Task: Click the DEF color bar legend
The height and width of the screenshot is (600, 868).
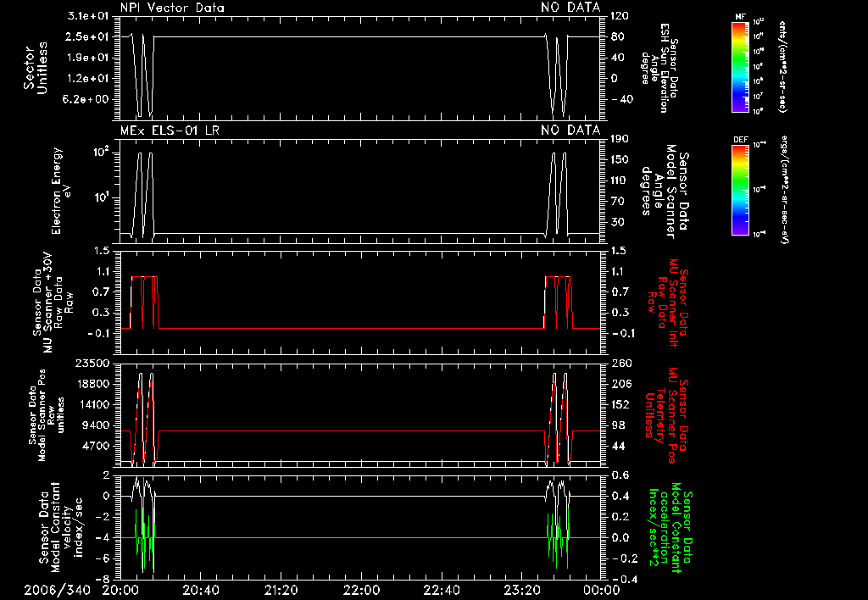Action: [740, 190]
